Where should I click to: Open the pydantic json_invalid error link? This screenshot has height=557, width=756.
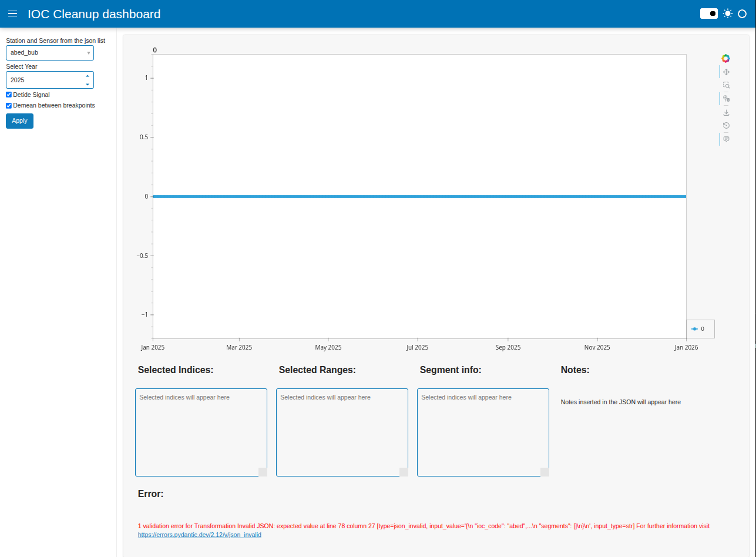(199, 535)
